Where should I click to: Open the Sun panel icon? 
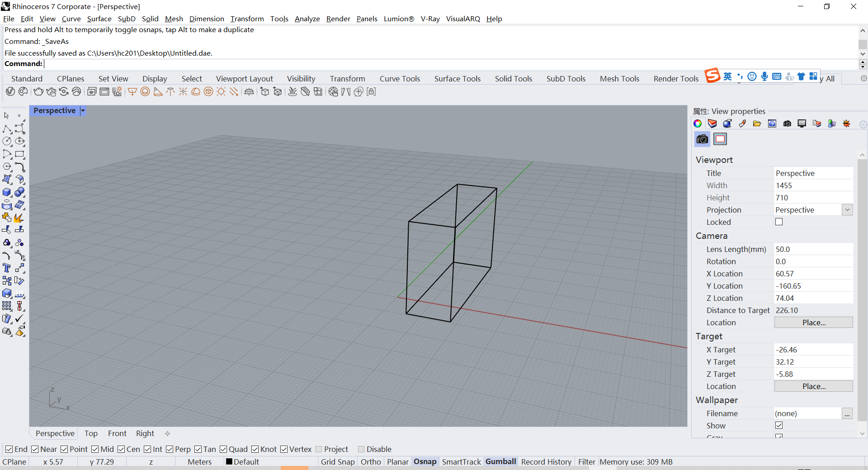847,123
